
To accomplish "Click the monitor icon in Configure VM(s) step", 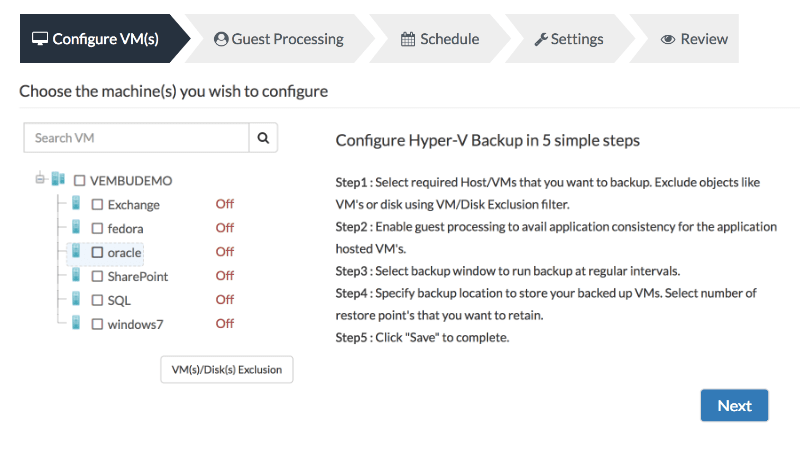I will coord(40,39).
